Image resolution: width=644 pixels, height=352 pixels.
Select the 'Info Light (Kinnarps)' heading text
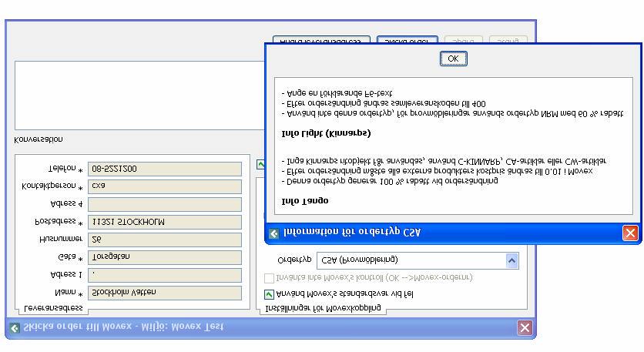pos(326,133)
